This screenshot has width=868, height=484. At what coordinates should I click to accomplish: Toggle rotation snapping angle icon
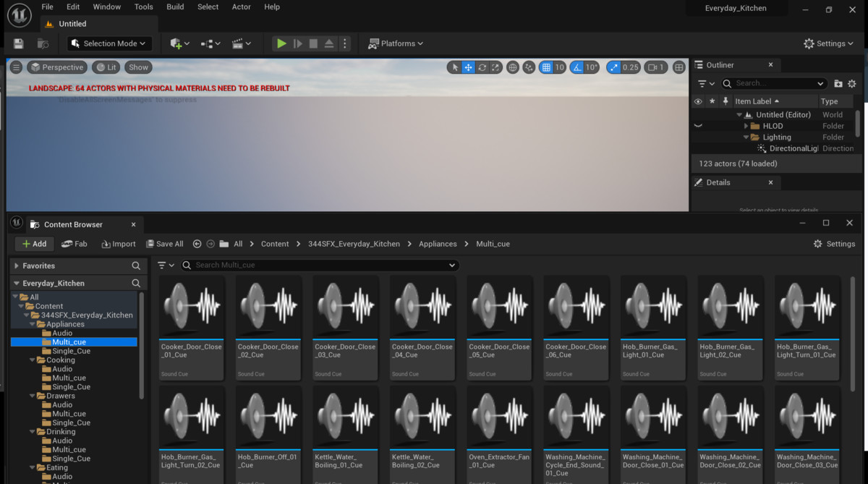click(x=576, y=67)
